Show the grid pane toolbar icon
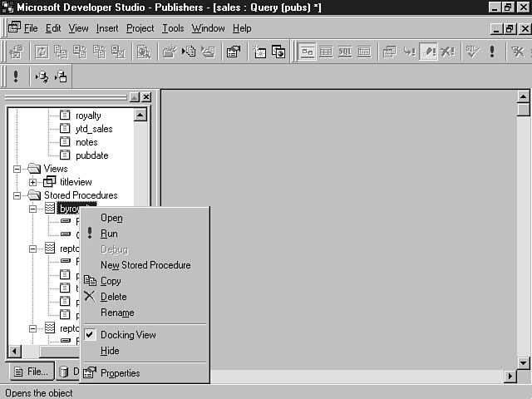The height and width of the screenshot is (399, 532). click(326, 52)
